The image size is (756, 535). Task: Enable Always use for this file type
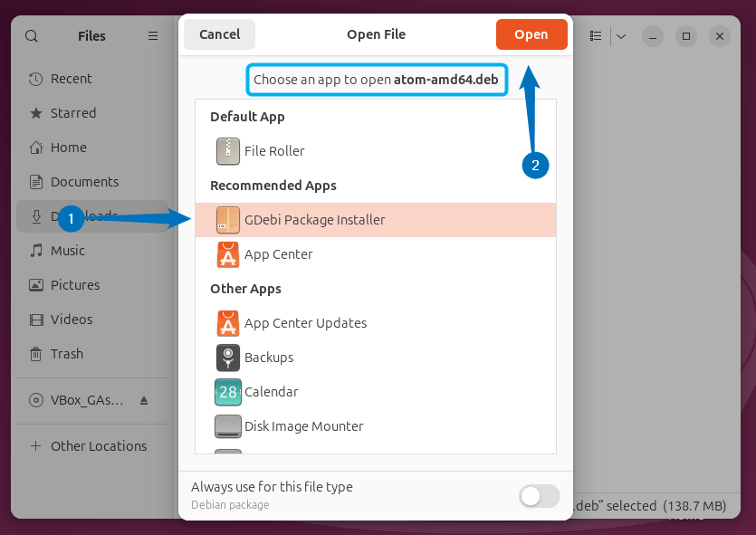539,496
